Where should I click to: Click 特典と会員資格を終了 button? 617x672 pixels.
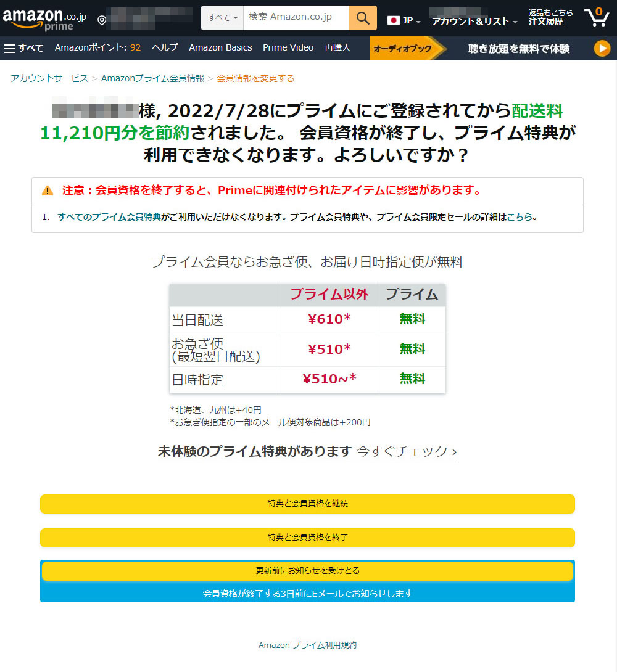(307, 538)
